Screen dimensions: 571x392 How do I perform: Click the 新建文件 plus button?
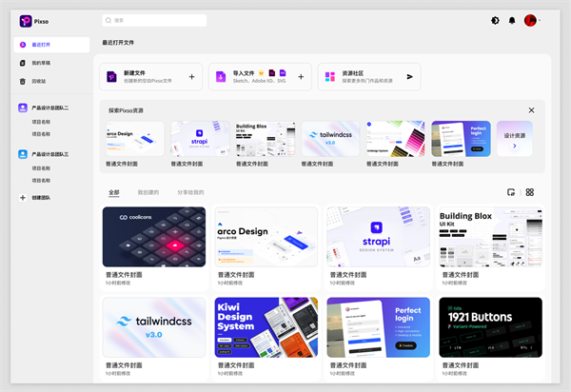[192, 77]
